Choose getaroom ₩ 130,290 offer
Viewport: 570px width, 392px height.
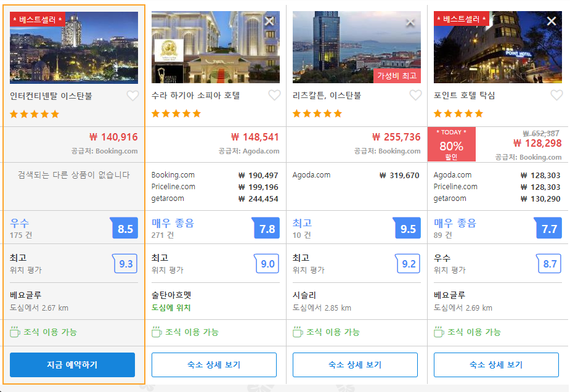497,198
